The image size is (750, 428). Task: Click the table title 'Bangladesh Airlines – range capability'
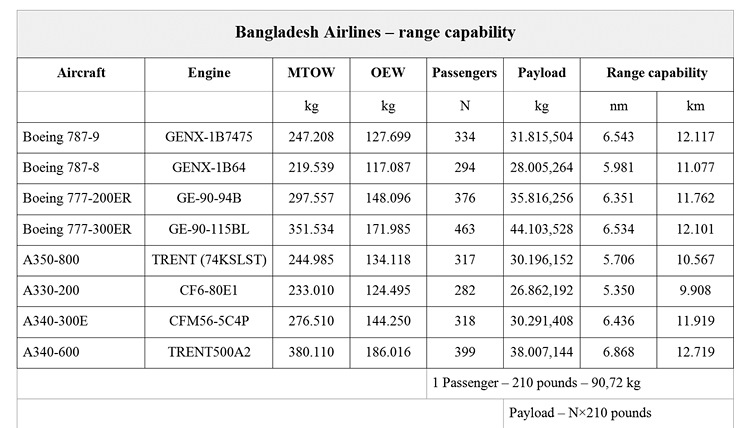click(x=375, y=32)
